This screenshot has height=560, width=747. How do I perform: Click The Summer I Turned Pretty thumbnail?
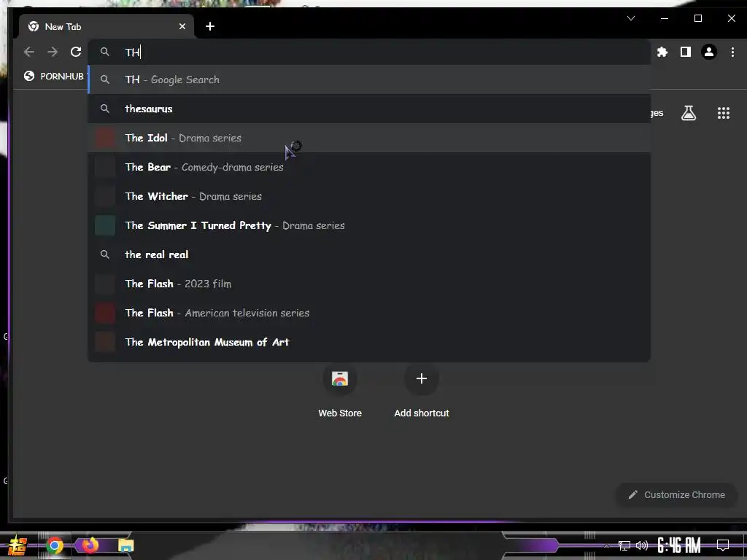coord(105,225)
